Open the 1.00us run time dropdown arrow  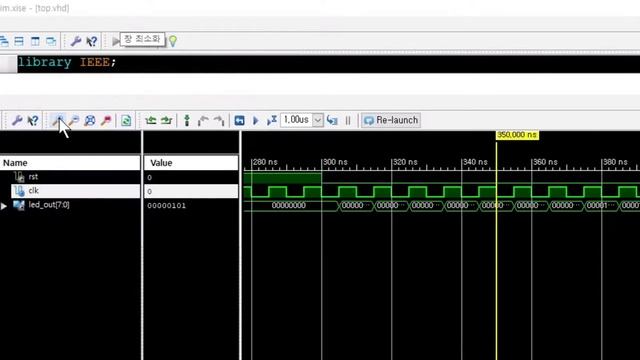point(318,120)
